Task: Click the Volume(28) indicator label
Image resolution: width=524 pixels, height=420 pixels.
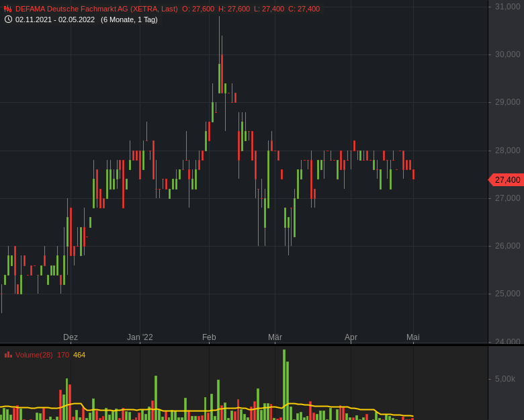Action: point(34,355)
